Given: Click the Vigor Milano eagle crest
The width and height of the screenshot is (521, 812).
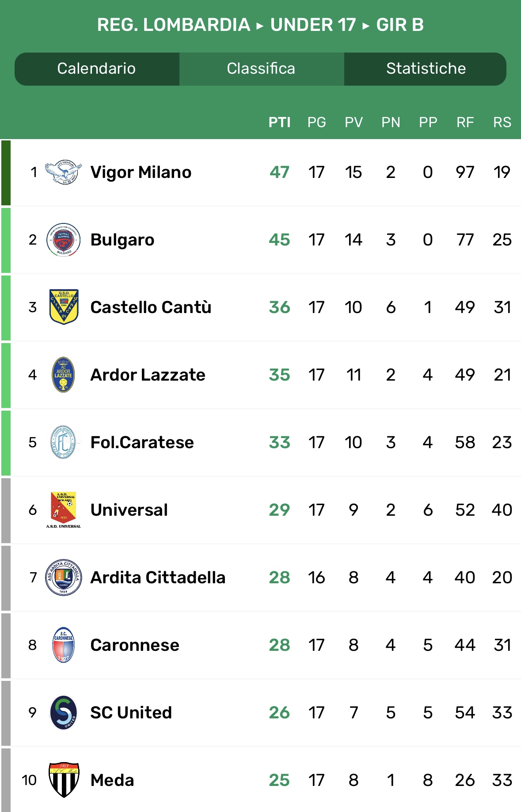Looking at the screenshot, I should point(64,172).
